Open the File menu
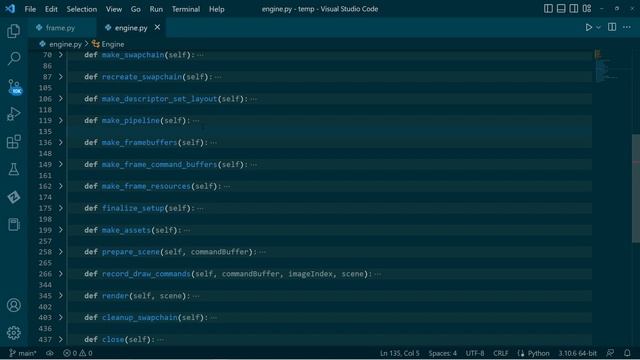Viewport: 640px width, 360px height. [30, 9]
